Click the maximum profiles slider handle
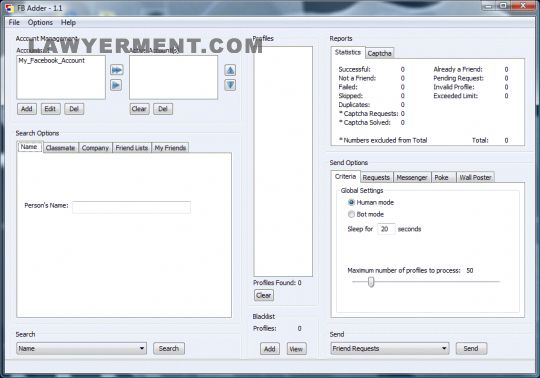This screenshot has width=540, height=378. click(x=371, y=282)
